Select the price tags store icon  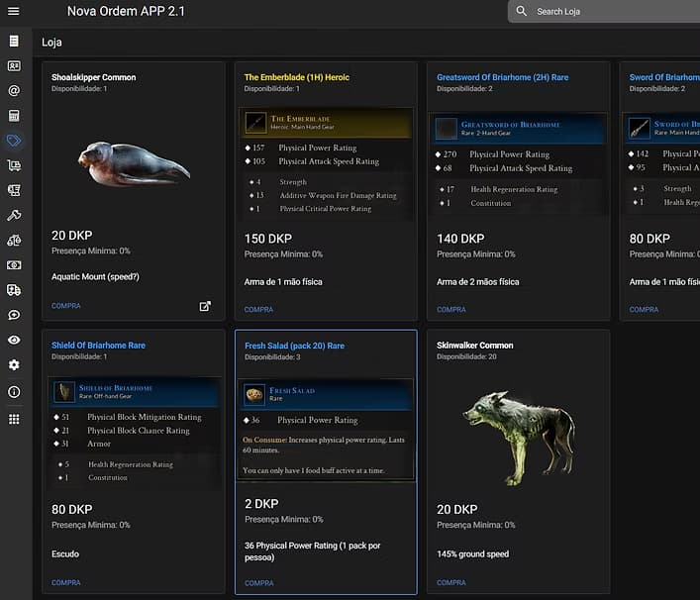(x=14, y=141)
